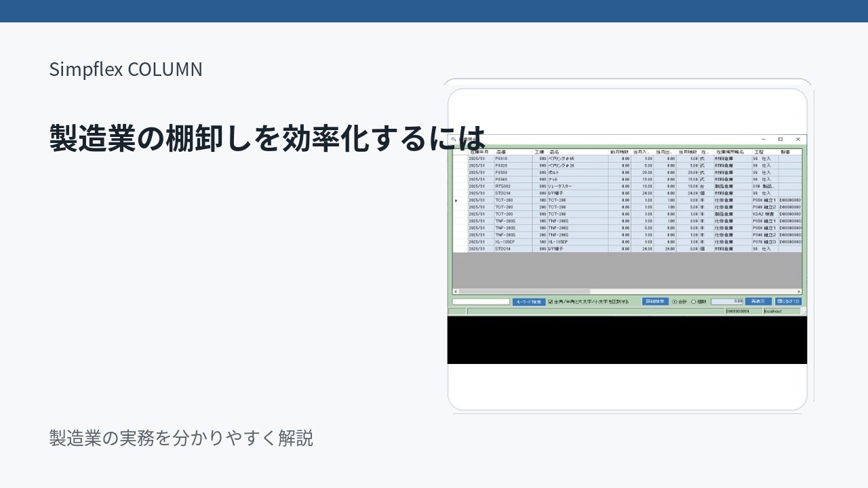This screenshot has height=488, width=868.
Task: Select the XL-135EP part number cell
Action: click(x=513, y=241)
